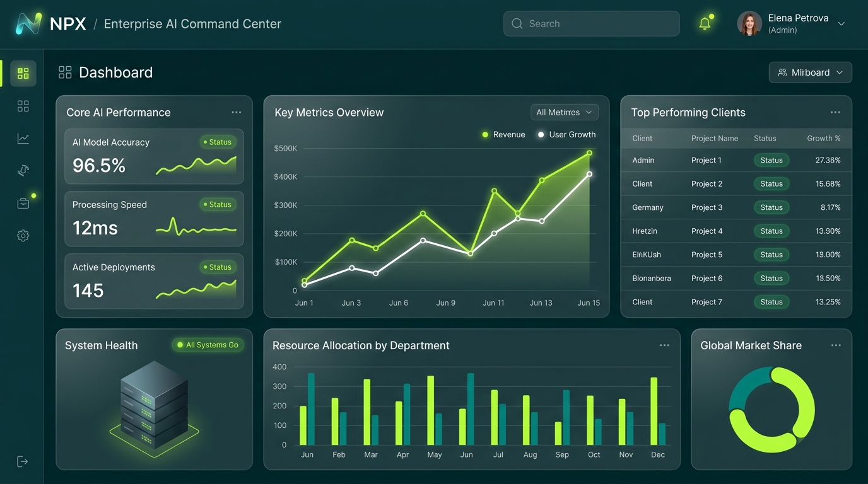Open Resource Allocation options menu

pos(664,345)
